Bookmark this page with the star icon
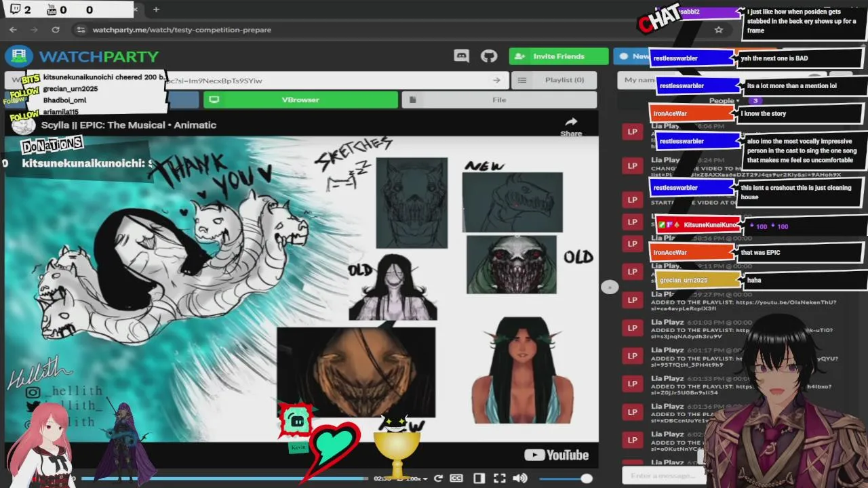Viewport: 868px width, 488px height. pyautogui.click(x=719, y=30)
